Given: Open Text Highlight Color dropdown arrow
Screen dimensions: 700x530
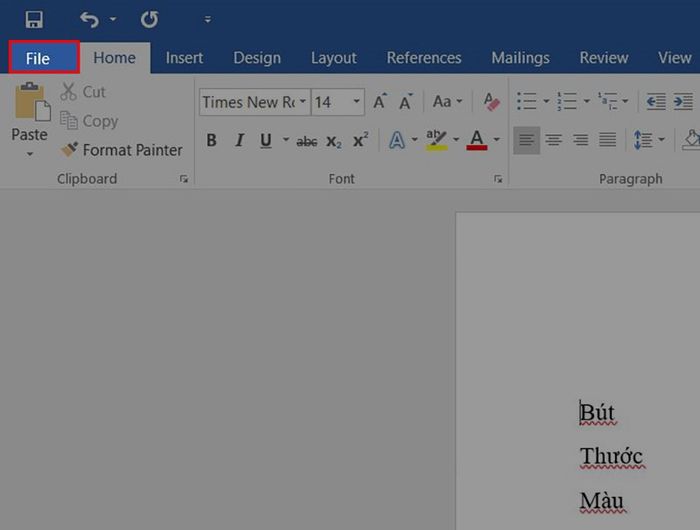Looking at the screenshot, I should (x=456, y=140).
